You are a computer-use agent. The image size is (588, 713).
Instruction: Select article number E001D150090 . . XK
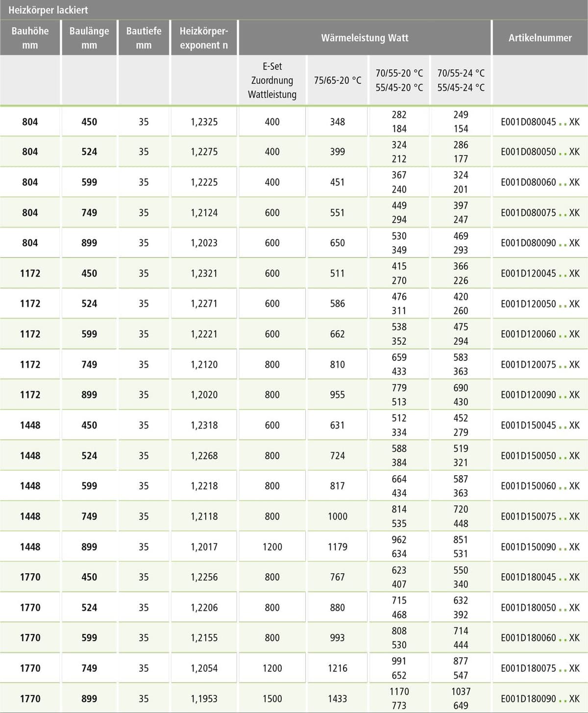click(540, 547)
